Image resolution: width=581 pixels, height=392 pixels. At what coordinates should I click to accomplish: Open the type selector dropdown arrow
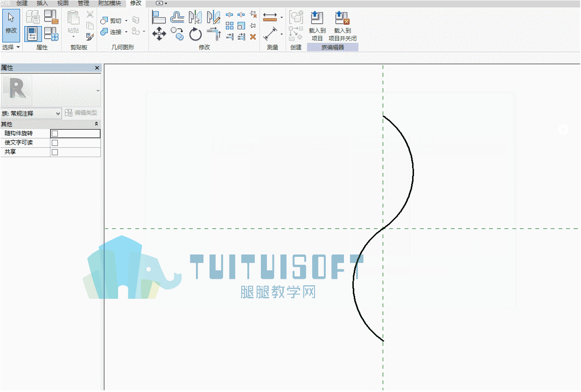pyautogui.click(x=98, y=91)
